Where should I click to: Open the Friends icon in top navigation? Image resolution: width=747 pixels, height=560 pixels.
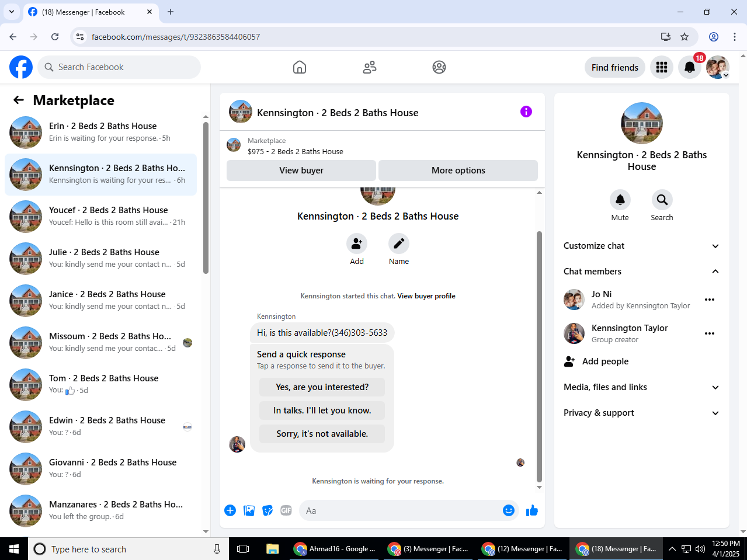pyautogui.click(x=370, y=67)
